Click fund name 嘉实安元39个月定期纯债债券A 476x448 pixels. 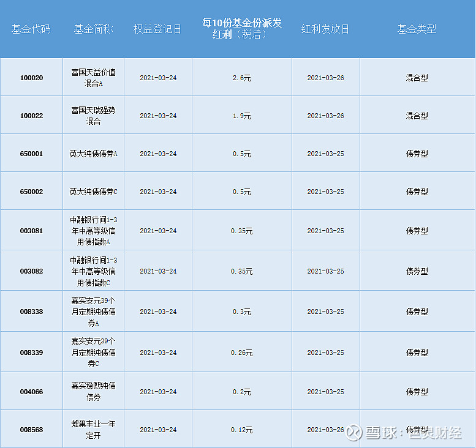[94, 312]
